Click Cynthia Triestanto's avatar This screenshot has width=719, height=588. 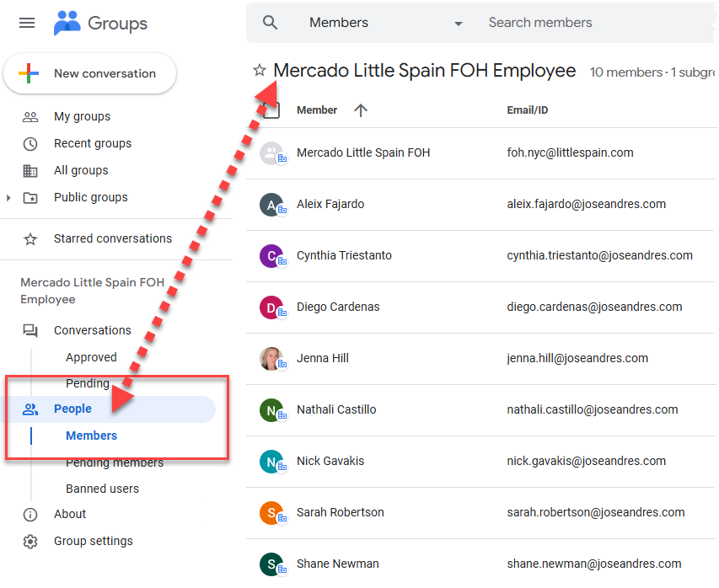(x=271, y=256)
